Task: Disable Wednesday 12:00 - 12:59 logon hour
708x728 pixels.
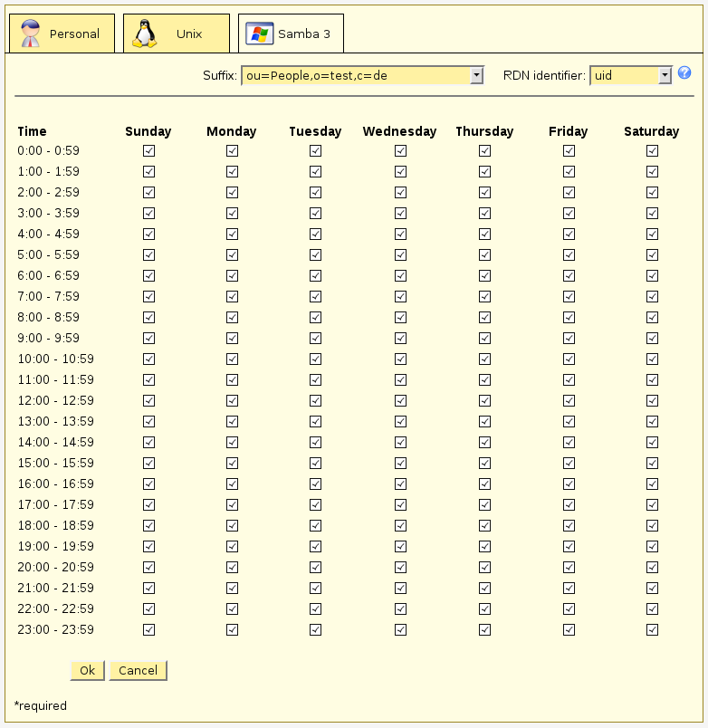Action: (400, 401)
